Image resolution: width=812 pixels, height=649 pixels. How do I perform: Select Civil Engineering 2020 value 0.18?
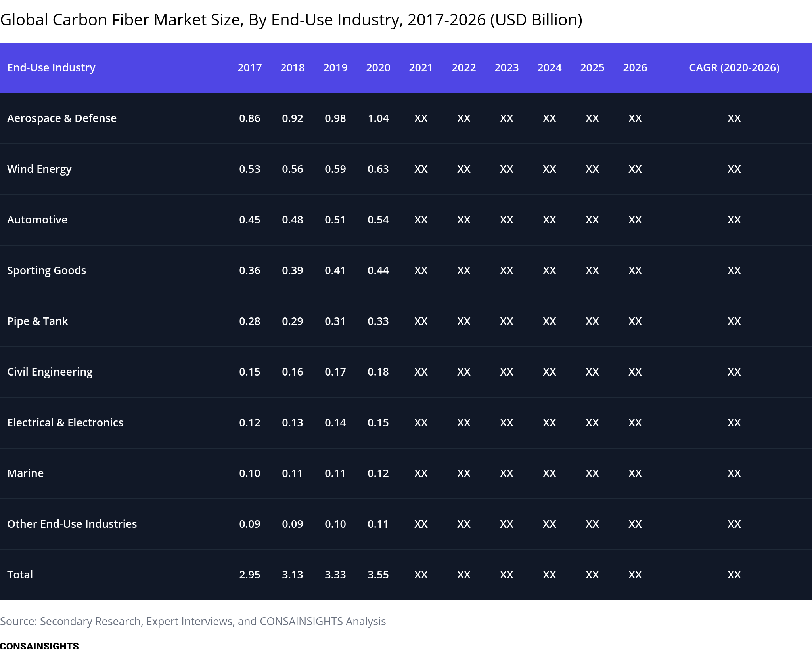378,372
